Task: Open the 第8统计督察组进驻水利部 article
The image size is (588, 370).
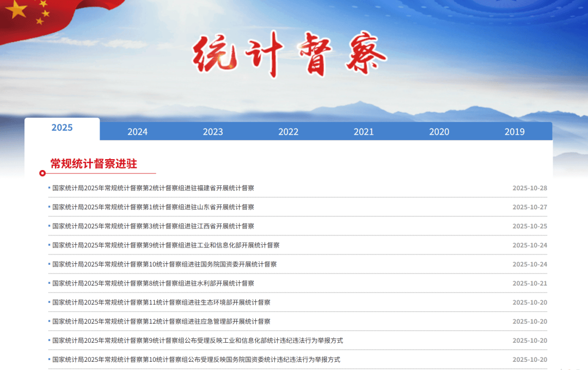Action: 153,283
